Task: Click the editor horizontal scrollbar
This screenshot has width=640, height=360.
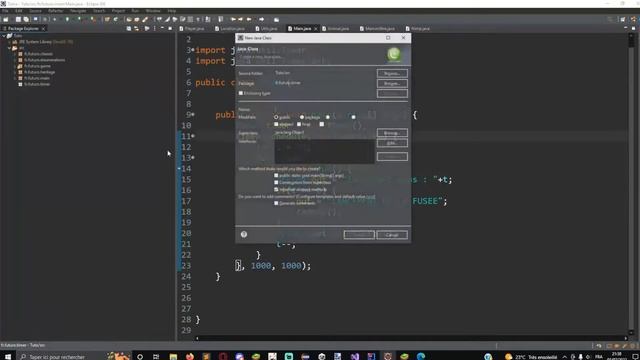Action: point(411,338)
